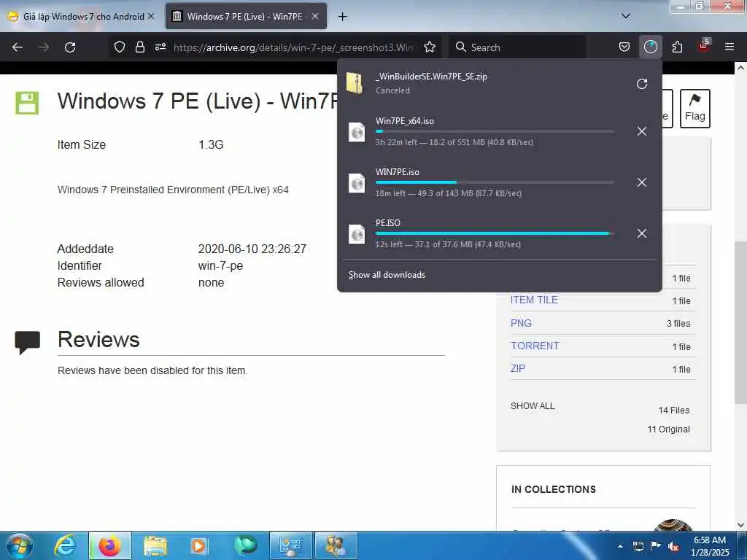Click the Win7PE_x64.iso file icon
This screenshot has height=560, width=747.
click(356, 133)
